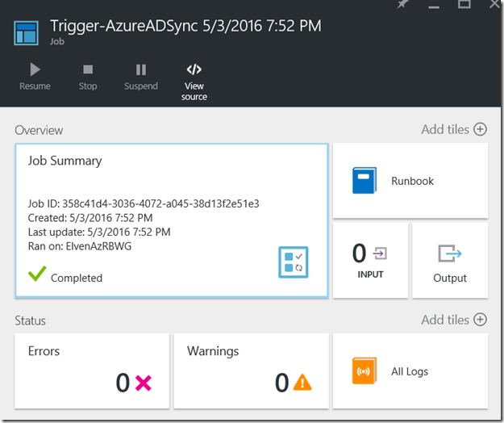Image resolution: width=504 pixels, height=423 pixels.
Task: Open the Errors tile
Action: click(x=92, y=371)
